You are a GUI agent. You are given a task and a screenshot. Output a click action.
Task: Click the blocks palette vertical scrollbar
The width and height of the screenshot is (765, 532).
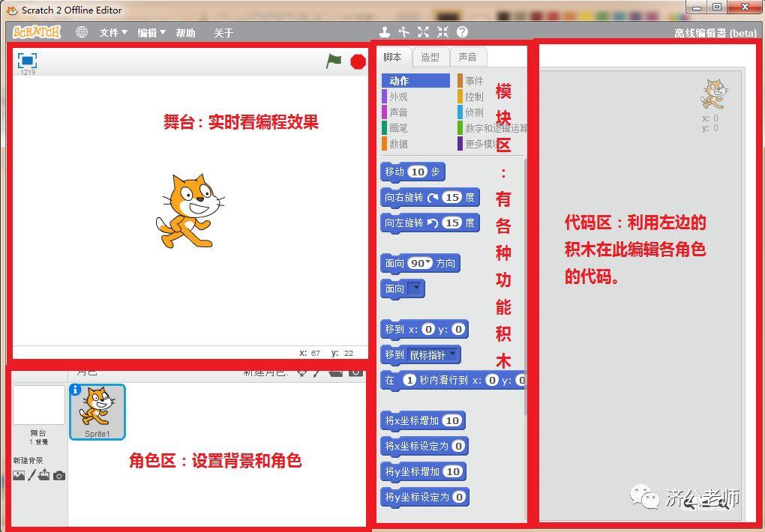525,288
